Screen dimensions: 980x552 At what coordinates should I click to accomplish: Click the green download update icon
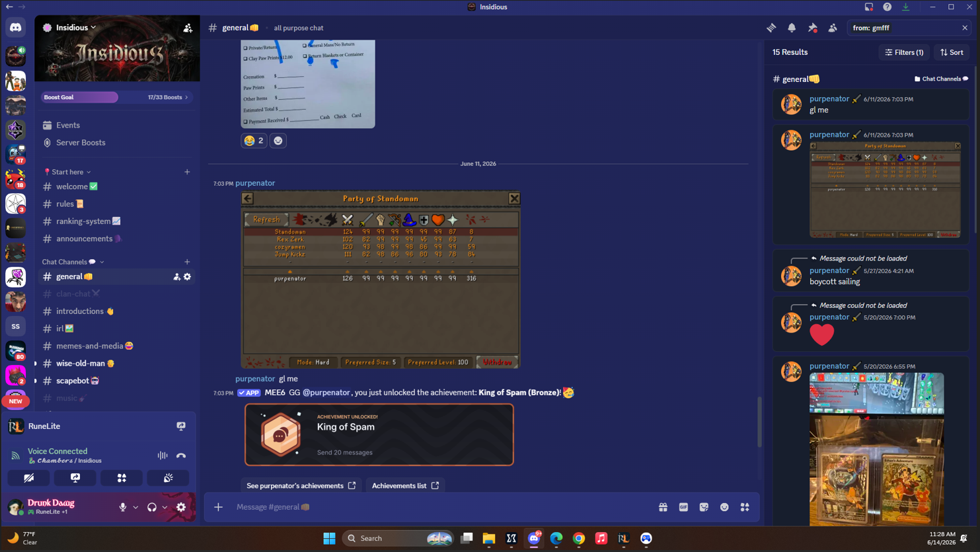pos(906,7)
